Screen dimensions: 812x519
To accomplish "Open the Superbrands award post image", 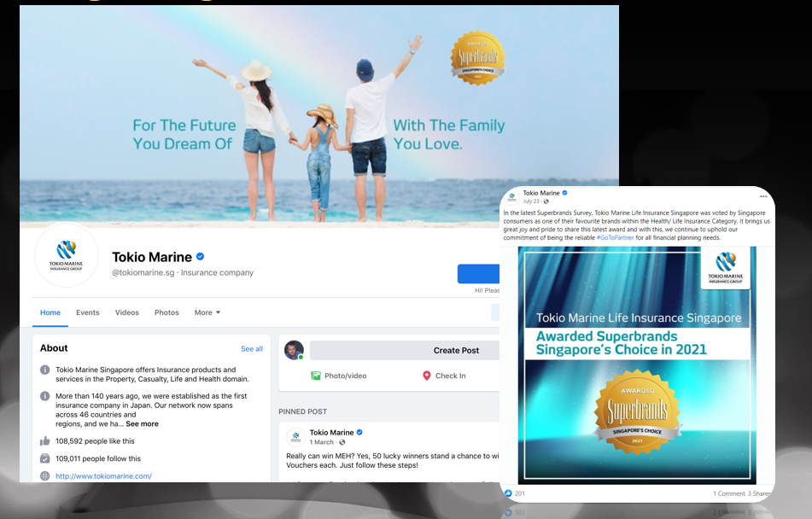I will pos(637,365).
